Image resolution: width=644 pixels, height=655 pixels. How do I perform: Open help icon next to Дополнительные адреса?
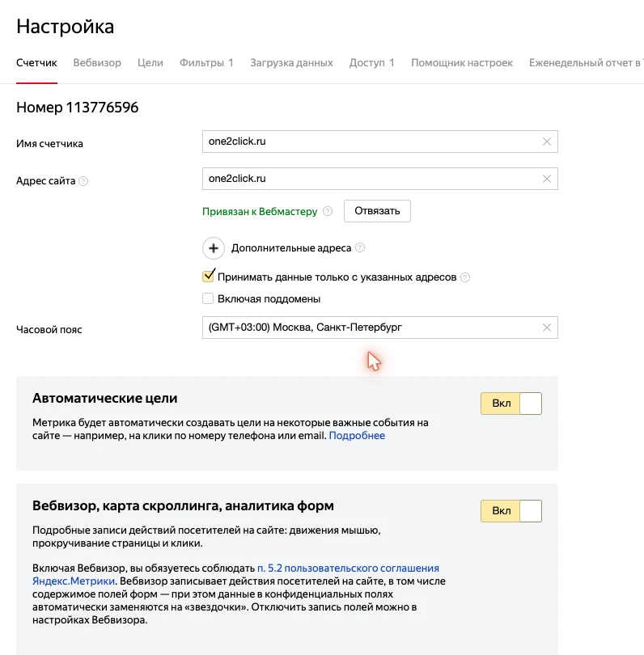pos(360,247)
